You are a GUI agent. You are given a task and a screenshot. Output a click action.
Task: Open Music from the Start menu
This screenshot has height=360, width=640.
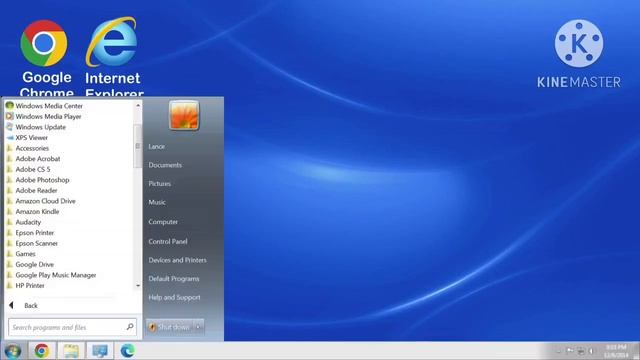[x=157, y=202]
